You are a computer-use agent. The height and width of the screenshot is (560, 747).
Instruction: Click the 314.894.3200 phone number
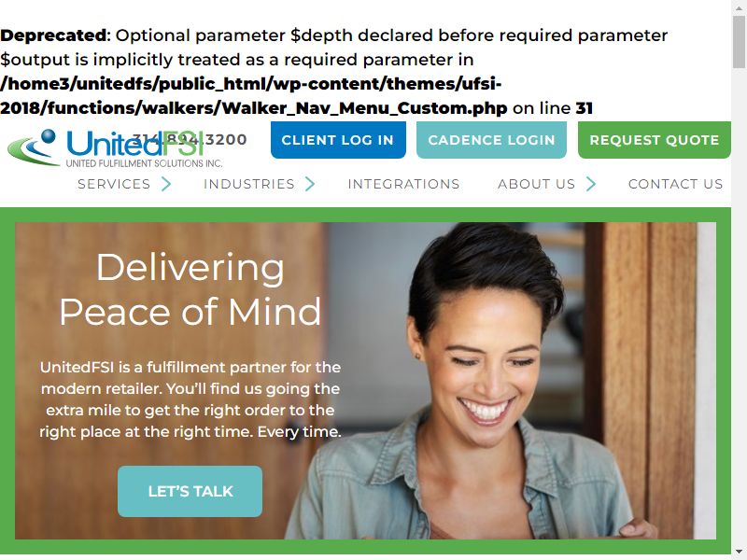(x=190, y=139)
